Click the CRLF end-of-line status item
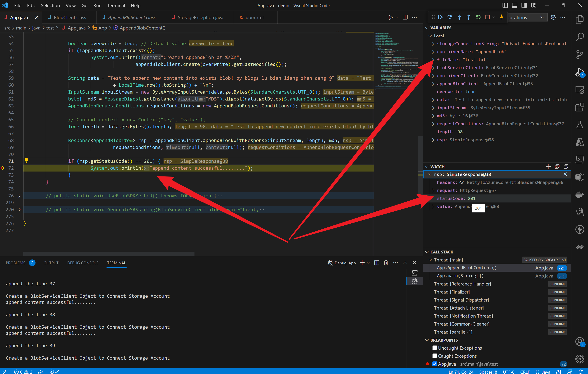588x374 pixels. (x=525, y=372)
